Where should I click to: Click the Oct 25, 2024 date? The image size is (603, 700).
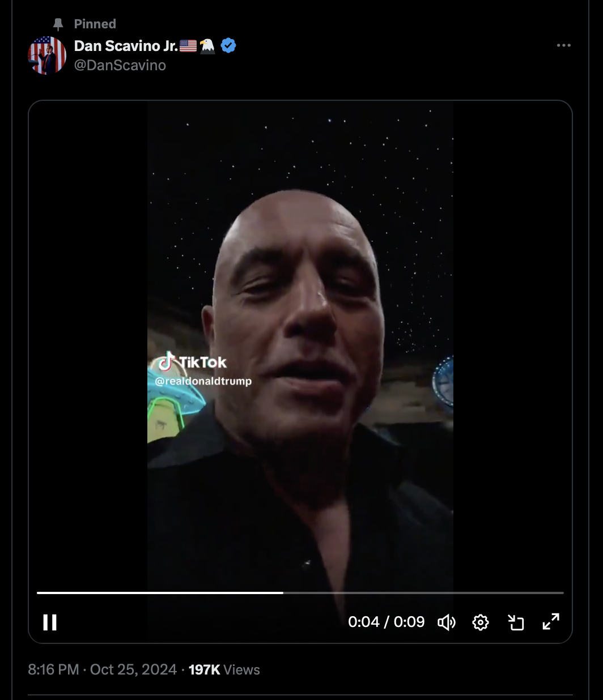click(x=134, y=669)
